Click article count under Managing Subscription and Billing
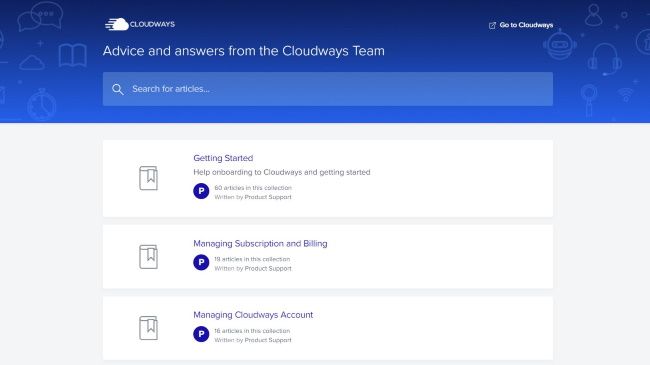650x365 pixels. click(252, 259)
